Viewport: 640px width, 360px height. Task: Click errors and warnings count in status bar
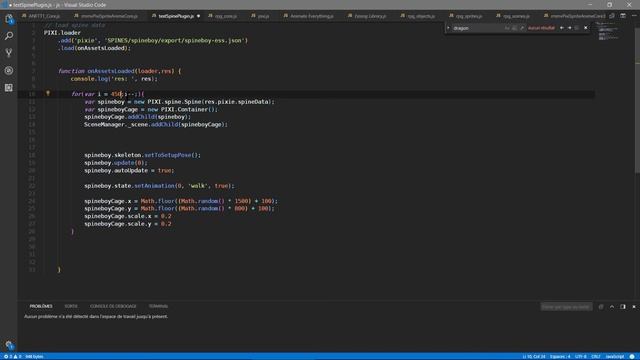[12, 356]
